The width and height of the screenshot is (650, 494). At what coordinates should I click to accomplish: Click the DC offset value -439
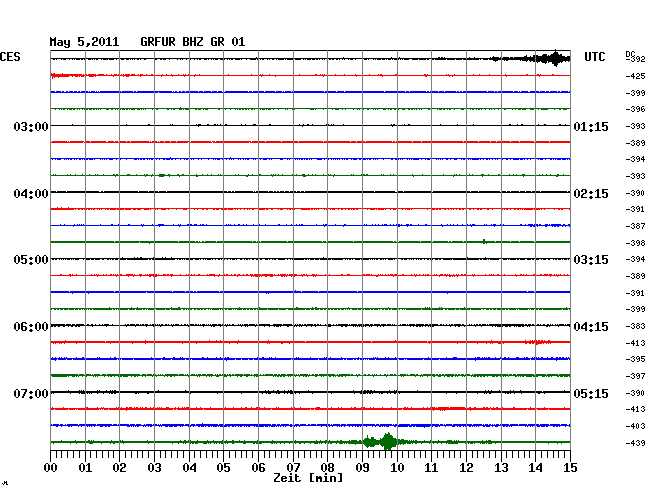635,443
